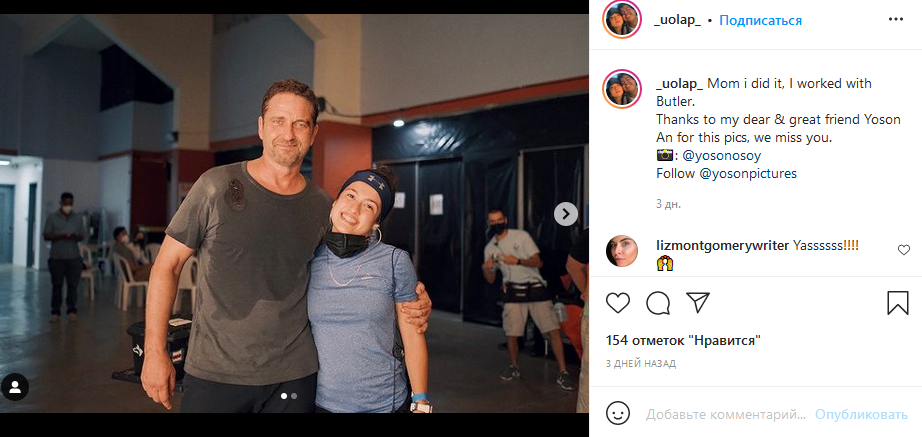View the list of 154 likes
Screen dimensions: 922x437
[x=683, y=340]
